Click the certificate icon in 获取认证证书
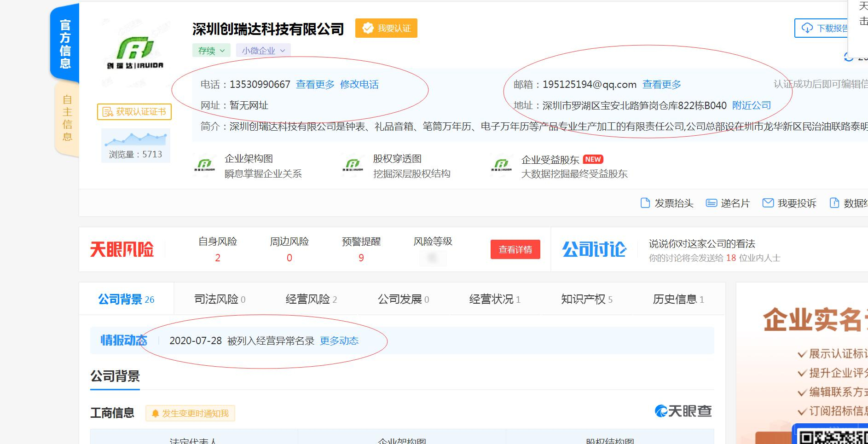The image size is (868, 444). click(107, 112)
